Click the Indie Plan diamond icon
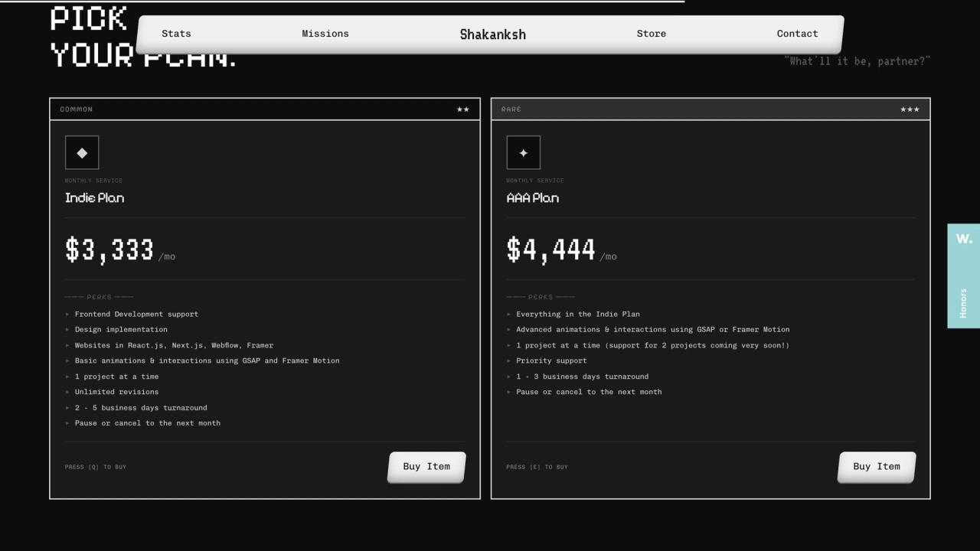The image size is (980, 551). (x=82, y=152)
